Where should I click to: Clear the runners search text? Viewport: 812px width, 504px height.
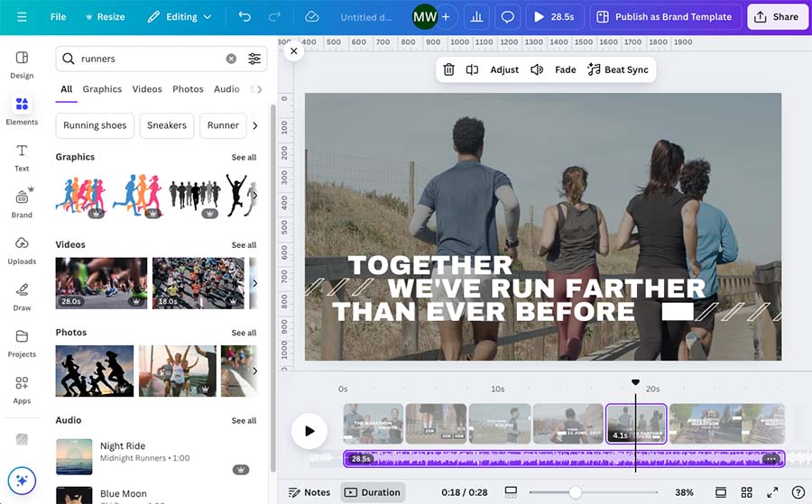[x=231, y=59]
